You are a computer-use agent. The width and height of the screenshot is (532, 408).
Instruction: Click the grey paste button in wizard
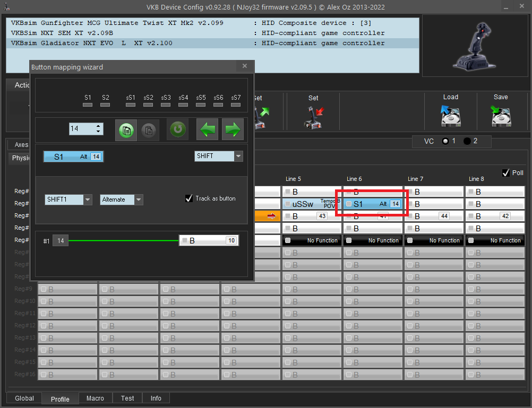(x=148, y=129)
